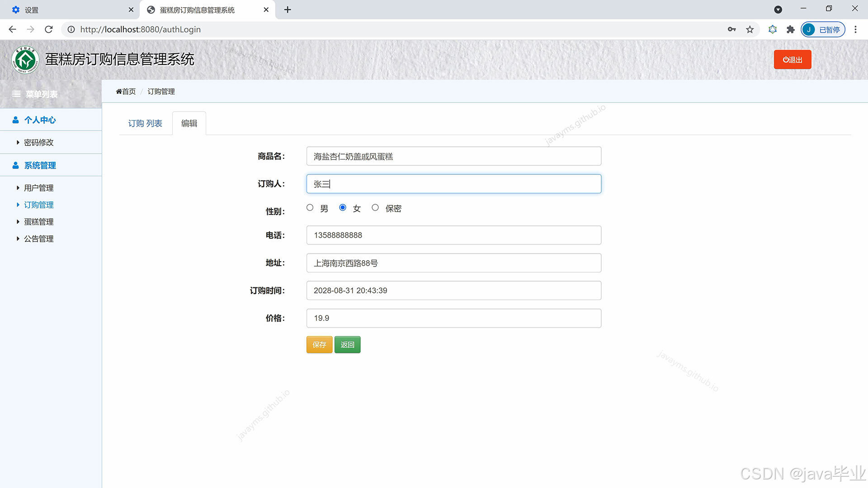Screen dimensions: 868x488
Task: Open 公告管理 menu item
Action: pyautogui.click(x=39, y=239)
